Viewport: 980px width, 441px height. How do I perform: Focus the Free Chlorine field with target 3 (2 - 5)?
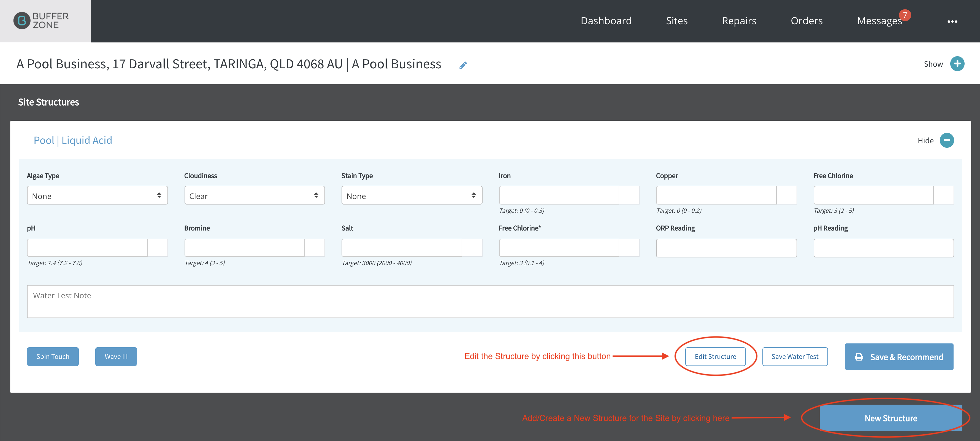(x=873, y=195)
